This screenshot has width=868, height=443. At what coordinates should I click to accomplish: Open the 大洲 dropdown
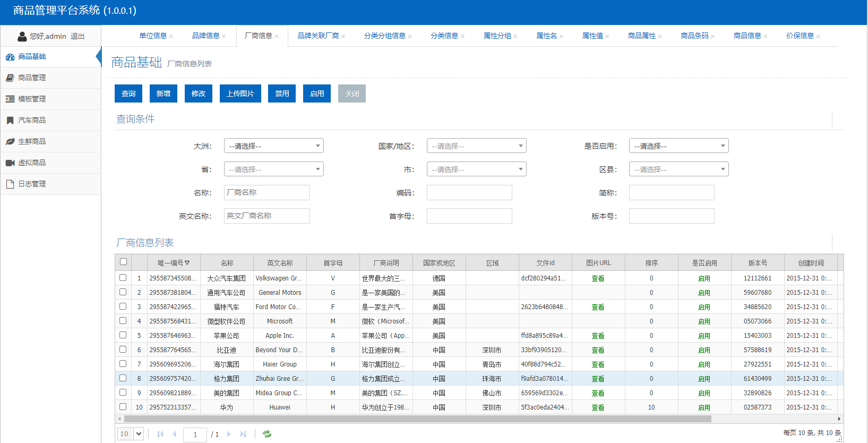click(x=273, y=146)
